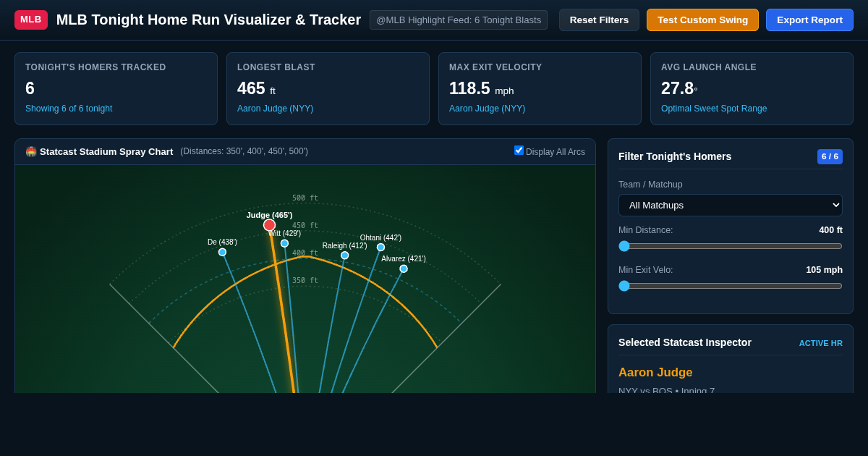868x456 pixels.
Task: Select Witt (429') home run marker
Action: coord(284,243)
